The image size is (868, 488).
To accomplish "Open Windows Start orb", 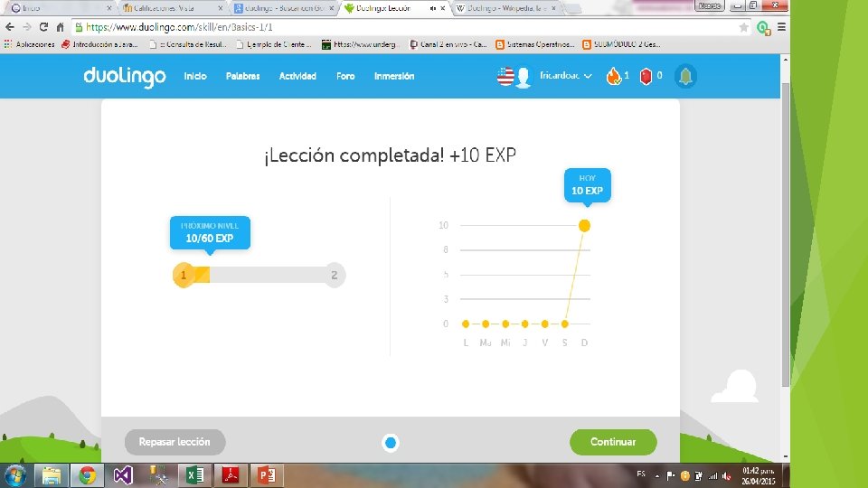I will 15,475.
